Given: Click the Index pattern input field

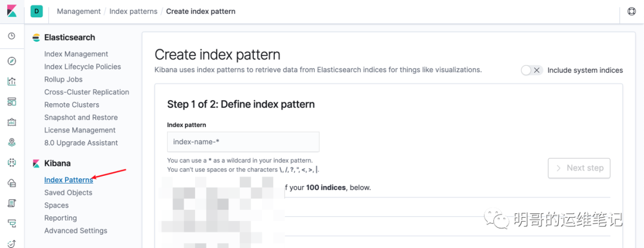Looking at the screenshot, I should point(243,142).
